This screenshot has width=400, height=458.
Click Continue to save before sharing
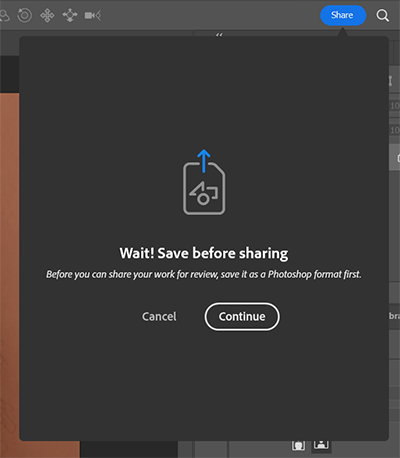point(242,316)
